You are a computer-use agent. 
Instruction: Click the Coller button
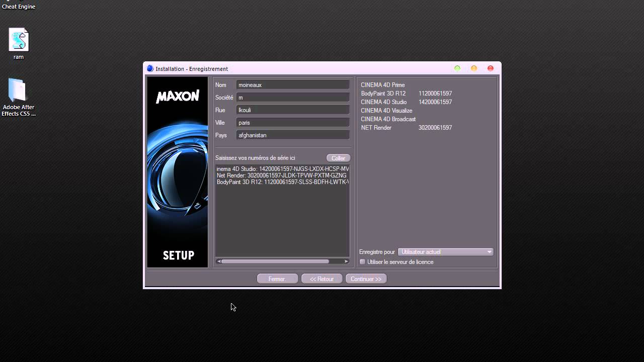click(338, 158)
